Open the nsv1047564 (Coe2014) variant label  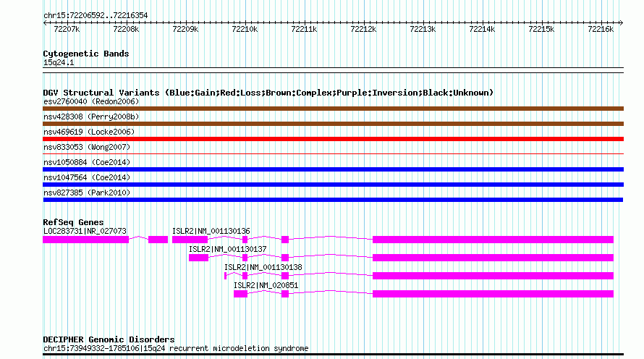coord(87,177)
